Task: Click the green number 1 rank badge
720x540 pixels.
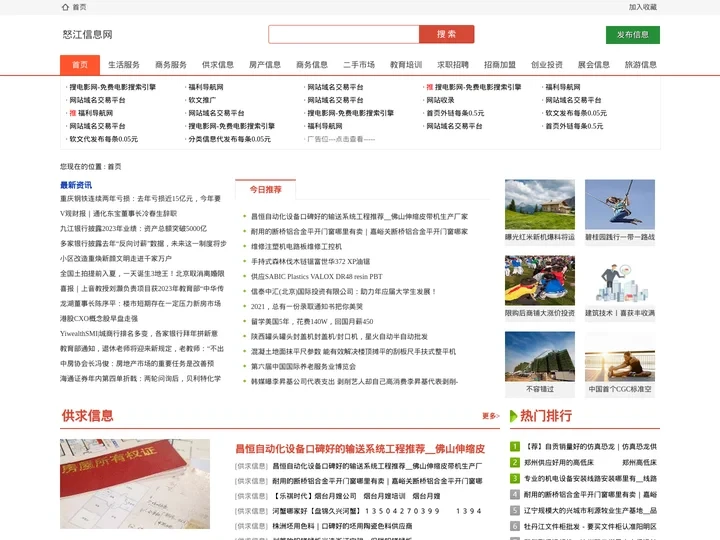Action: point(515,446)
